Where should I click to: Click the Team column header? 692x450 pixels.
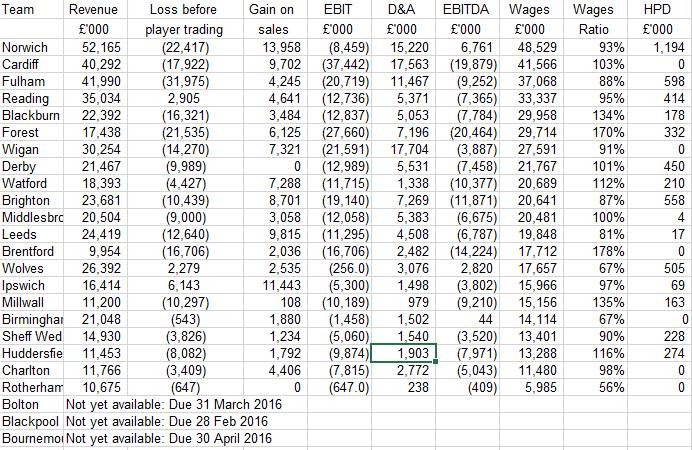(x=32, y=9)
